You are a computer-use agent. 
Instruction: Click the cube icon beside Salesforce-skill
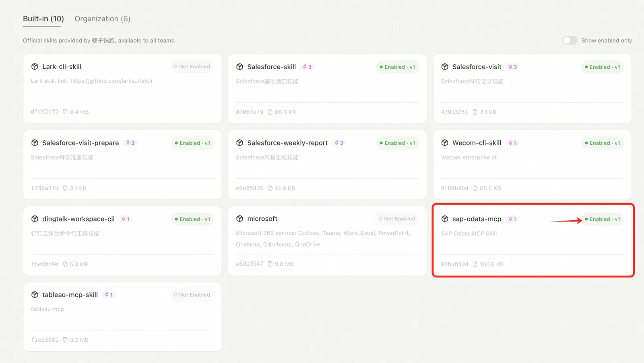pyautogui.click(x=239, y=67)
